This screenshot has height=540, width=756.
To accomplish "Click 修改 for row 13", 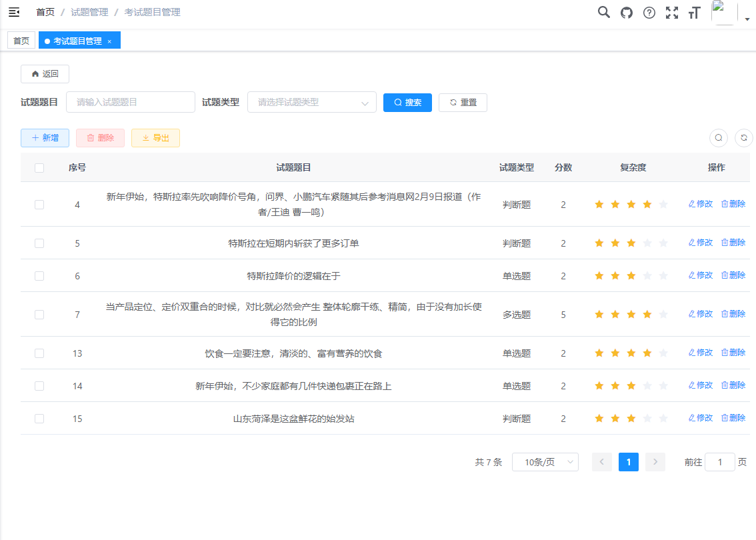I will tap(701, 353).
